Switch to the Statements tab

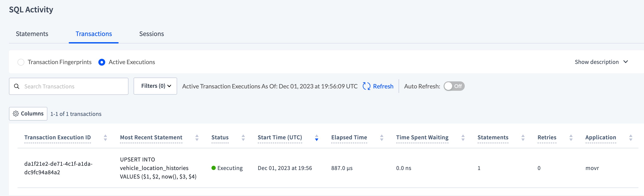[32, 34]
